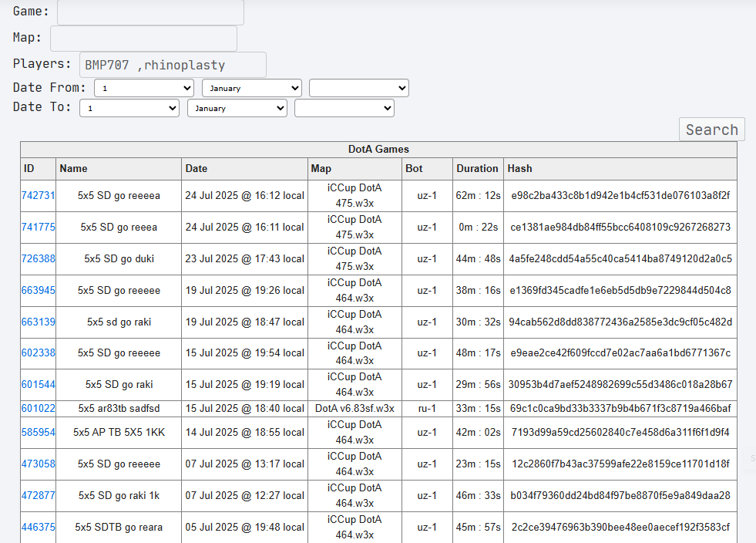Click the Map input field

click(x=143, y=38)
